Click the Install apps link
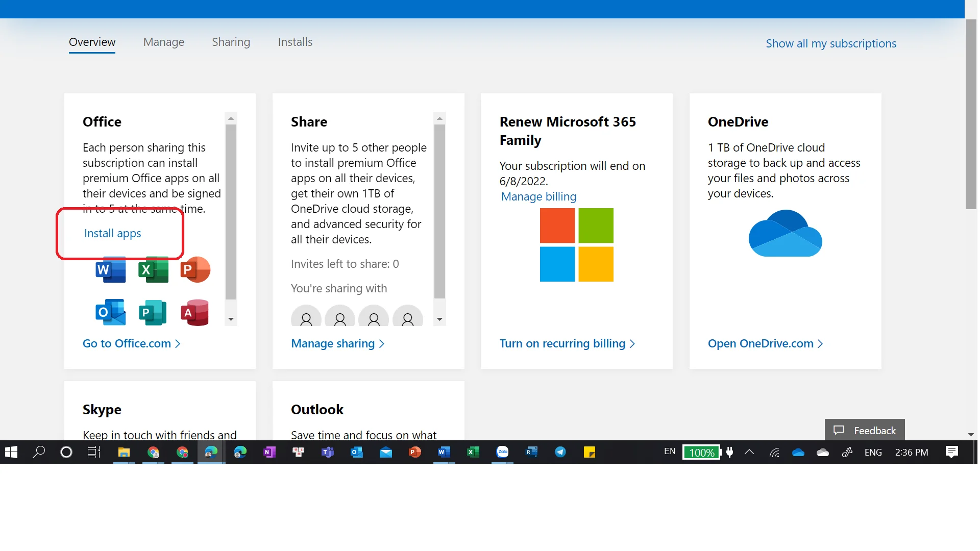The height and width of the screenshot is (551, 980). (x=112, y=234)
